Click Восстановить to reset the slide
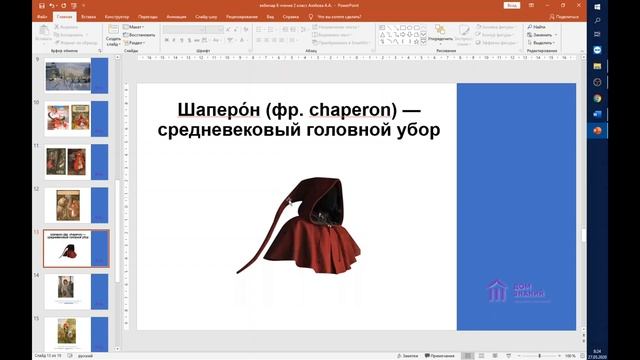Image resolution: width=640 pixels, height=360 pixels. click(x=139, y=35)
